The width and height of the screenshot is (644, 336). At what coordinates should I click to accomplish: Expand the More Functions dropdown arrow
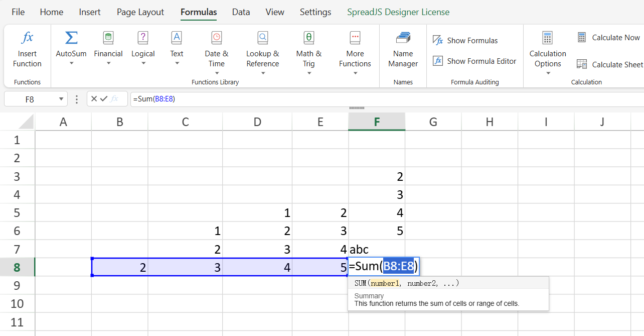coord(355,73)
